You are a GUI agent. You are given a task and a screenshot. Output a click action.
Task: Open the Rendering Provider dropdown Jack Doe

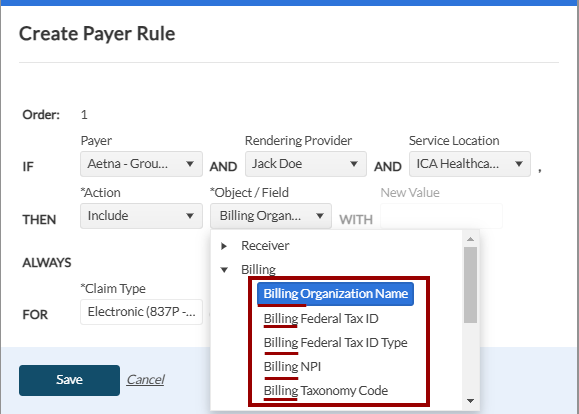tap(306, 164)
